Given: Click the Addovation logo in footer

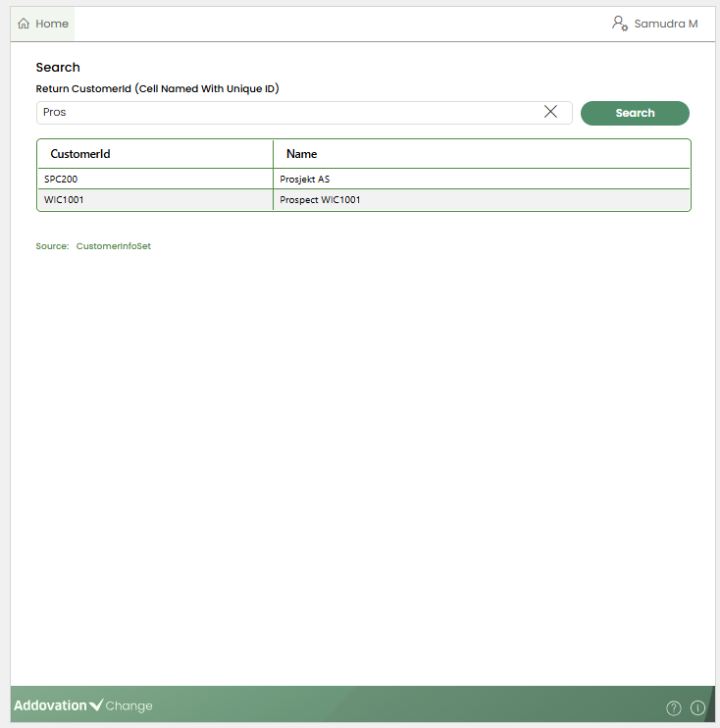Looking at the screenshot, I should (50, 705).
